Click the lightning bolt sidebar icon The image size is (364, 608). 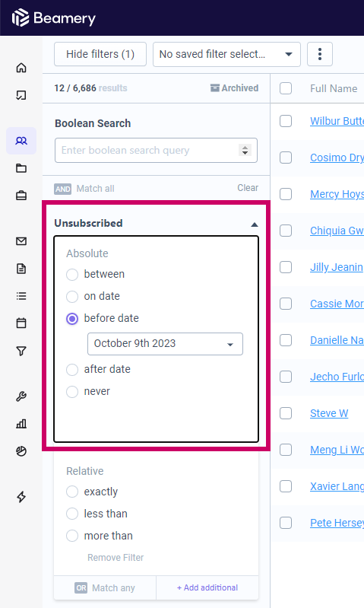[x=21, y=497]
